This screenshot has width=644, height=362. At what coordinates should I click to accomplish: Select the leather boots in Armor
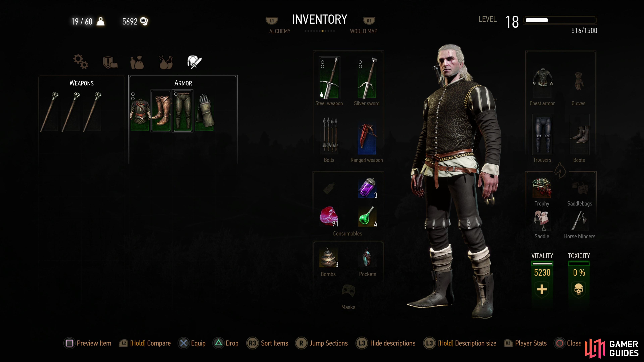(x=161, y=111)
